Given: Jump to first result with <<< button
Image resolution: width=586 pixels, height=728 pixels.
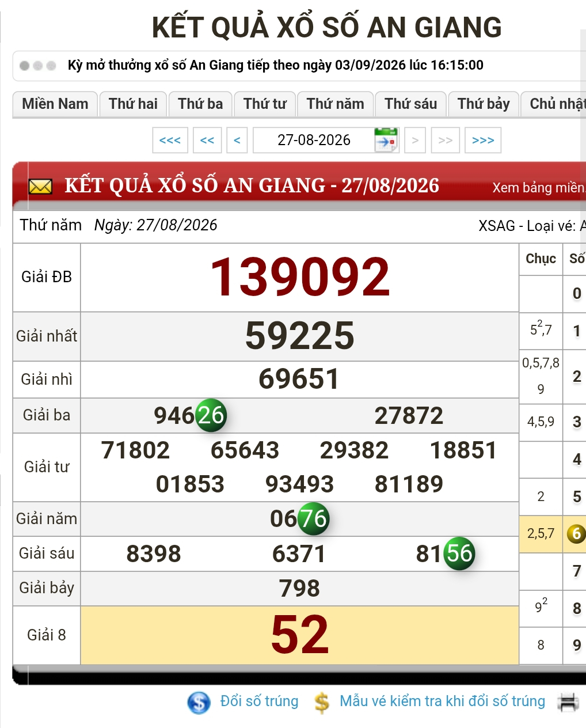Looking at the screenshot, I should point(170,140).
